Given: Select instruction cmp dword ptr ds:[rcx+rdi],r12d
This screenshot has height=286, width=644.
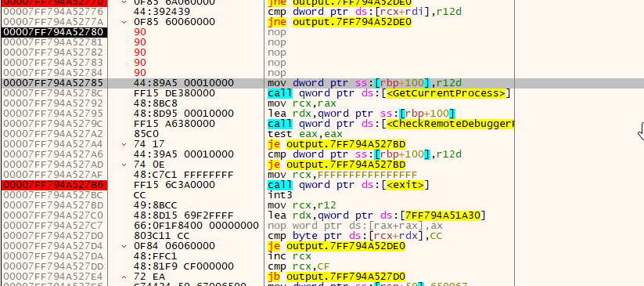Looking at the screenshot, I should (365, 12).
